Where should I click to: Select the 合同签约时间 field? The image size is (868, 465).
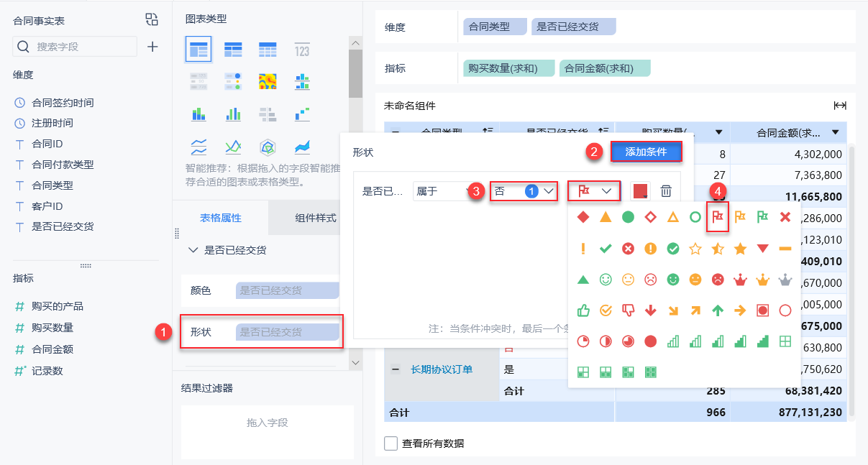(x=63, y=103)
